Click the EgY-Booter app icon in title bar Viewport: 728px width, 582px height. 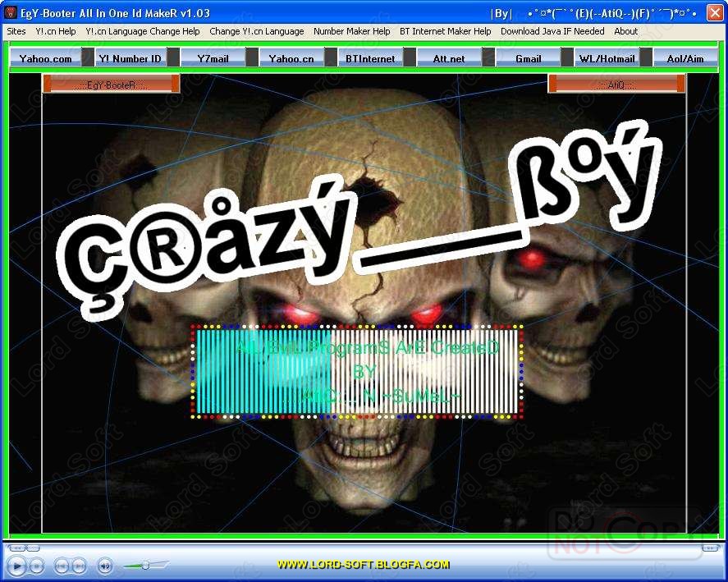click(10, 12)
